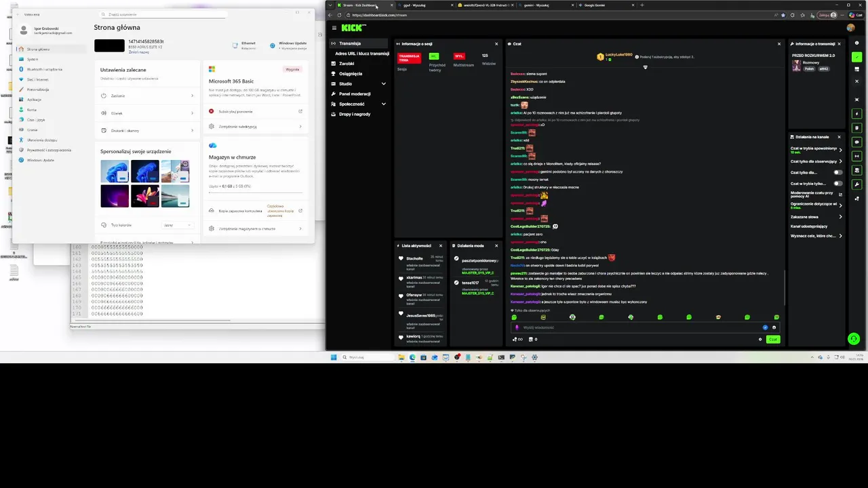868x488 pixels.
Task: Click green checkmark icon in right toolbar
Action: click(857, 58)
